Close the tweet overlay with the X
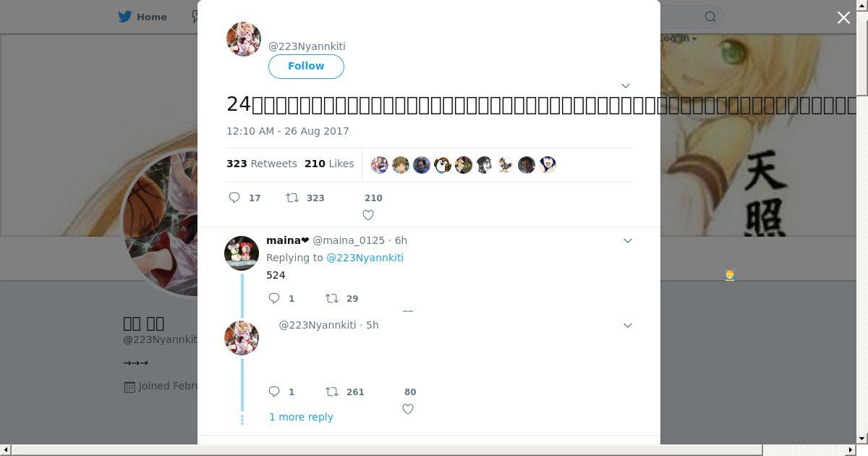868x456 pixels. pyautogui.click(x=843, y=17)
